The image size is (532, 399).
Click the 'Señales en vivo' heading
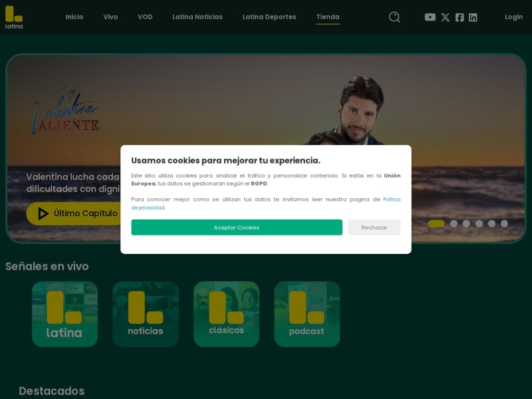pyautogui.click(x=47, y=267)
